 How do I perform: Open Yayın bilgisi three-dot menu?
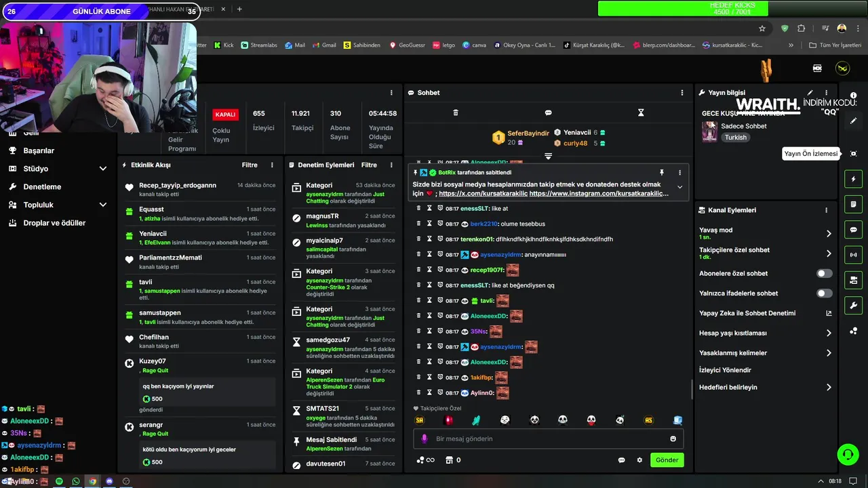[826, 93]
